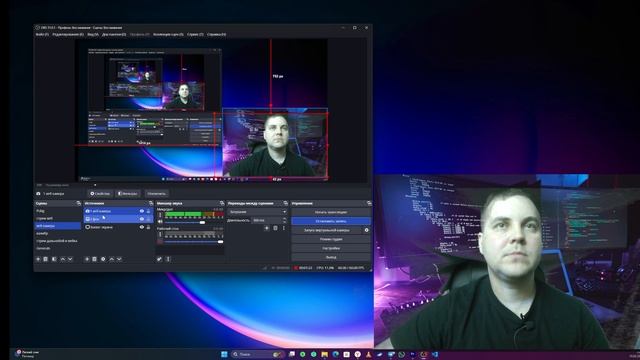Move the selected scene down
The height and width of the screenshot is (360, 640).
(70, 259)
